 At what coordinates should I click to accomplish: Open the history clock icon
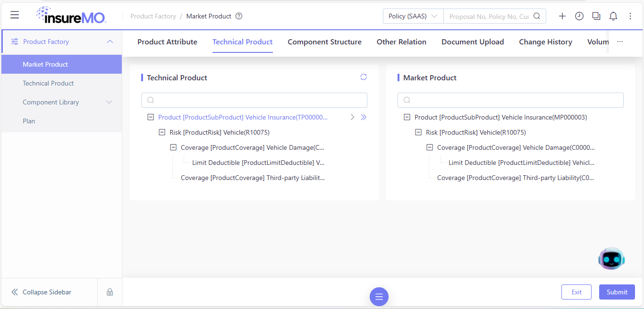point(579,16)
